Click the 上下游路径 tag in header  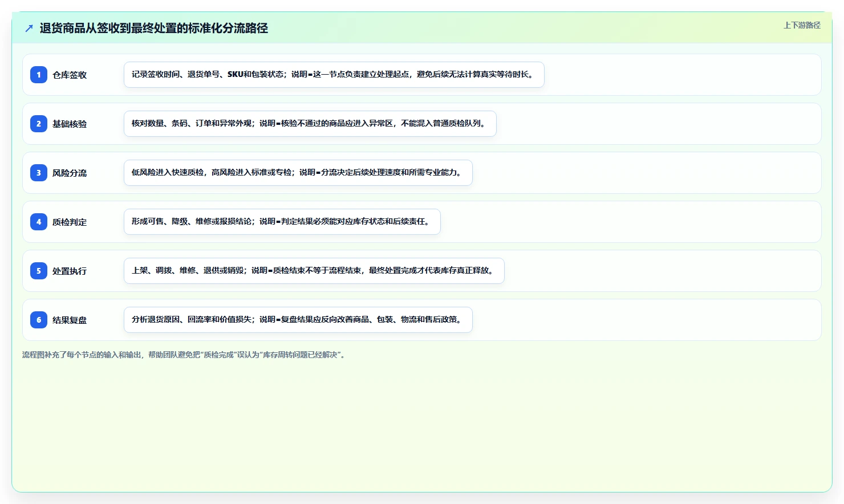[802, 25]
